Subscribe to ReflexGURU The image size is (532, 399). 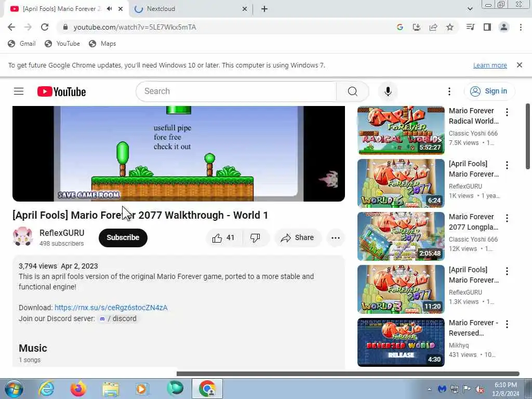[123, 237]
